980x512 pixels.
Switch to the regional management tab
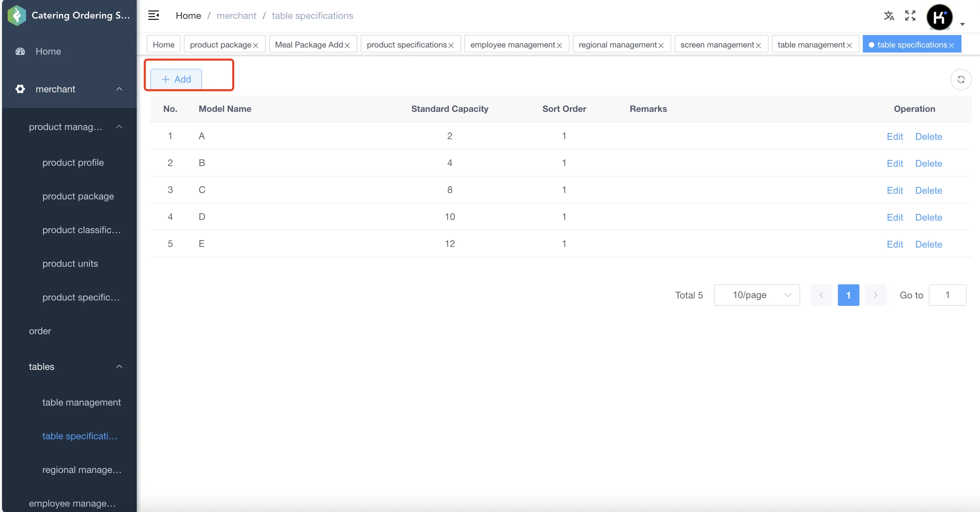click(617, 44)
